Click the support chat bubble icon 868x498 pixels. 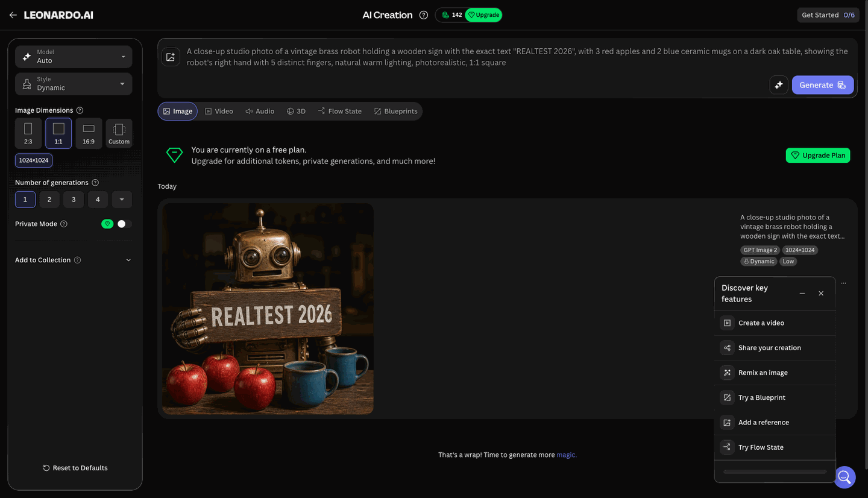pyautogui.click(x=844, y=478)
